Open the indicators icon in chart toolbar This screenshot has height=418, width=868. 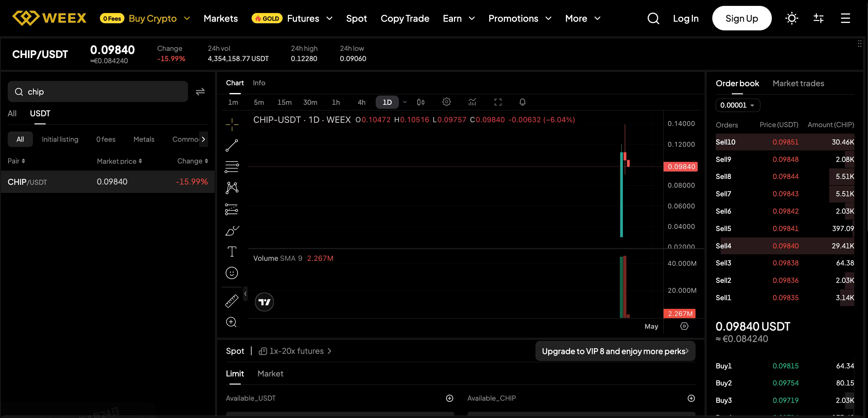coord(472,102)
